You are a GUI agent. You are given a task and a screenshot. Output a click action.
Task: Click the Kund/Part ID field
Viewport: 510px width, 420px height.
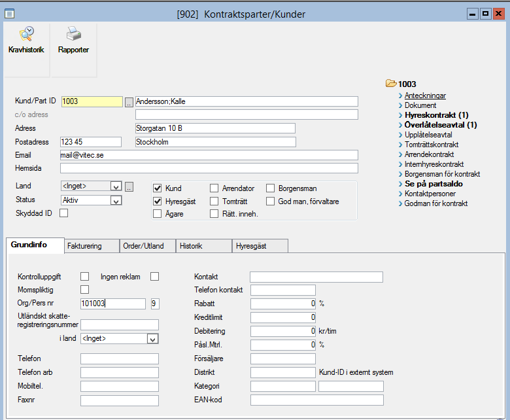coord(92,101)
